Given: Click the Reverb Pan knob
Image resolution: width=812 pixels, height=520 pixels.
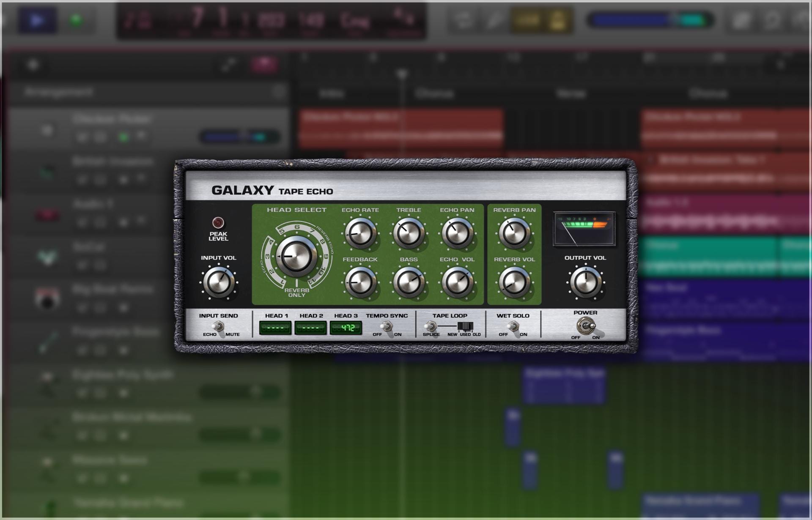Looking at the screenshot, I should [514, 233].
